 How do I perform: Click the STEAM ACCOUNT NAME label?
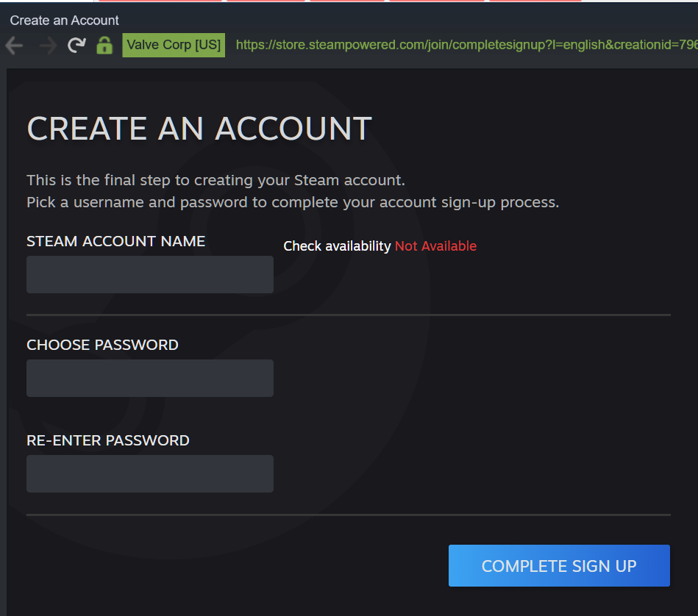[x=116, y=241]
